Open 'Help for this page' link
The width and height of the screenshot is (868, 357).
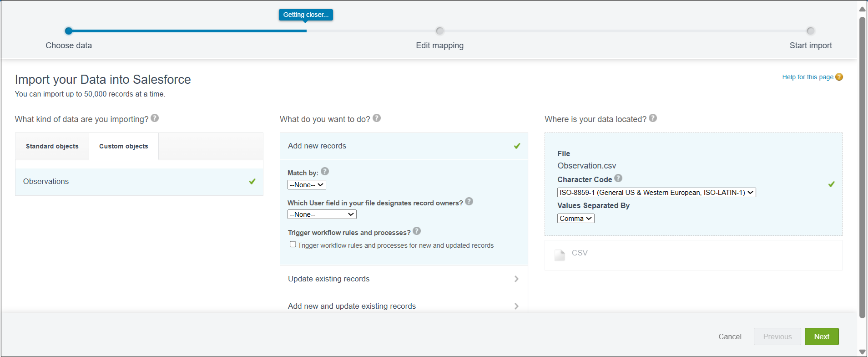click(807, 77)
